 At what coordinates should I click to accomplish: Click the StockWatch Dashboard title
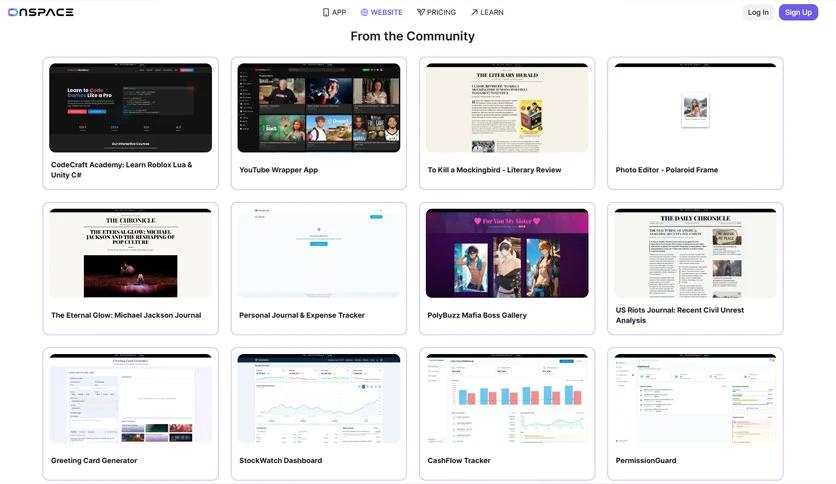click(280, 461)
